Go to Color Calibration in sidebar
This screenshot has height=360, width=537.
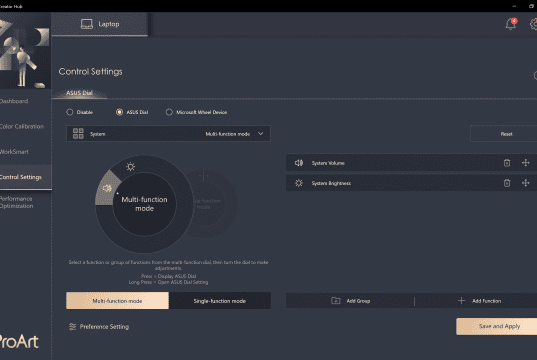point(22,126)
